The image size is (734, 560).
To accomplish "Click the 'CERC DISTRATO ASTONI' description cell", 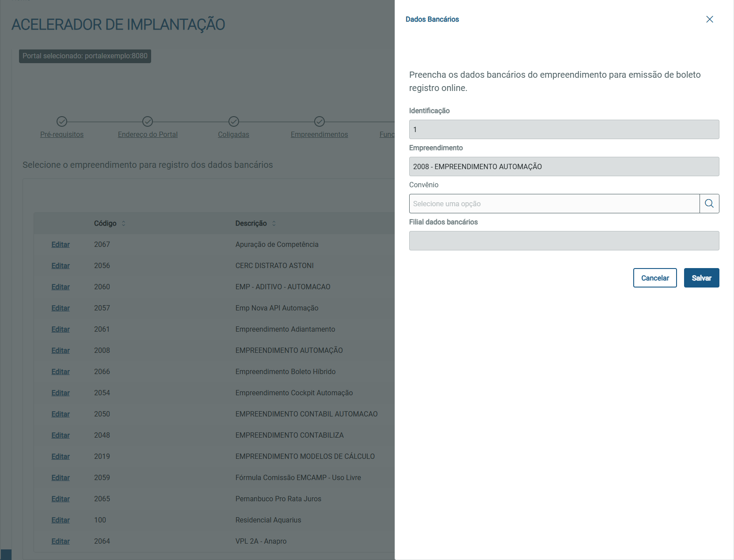I will [274, 266].
